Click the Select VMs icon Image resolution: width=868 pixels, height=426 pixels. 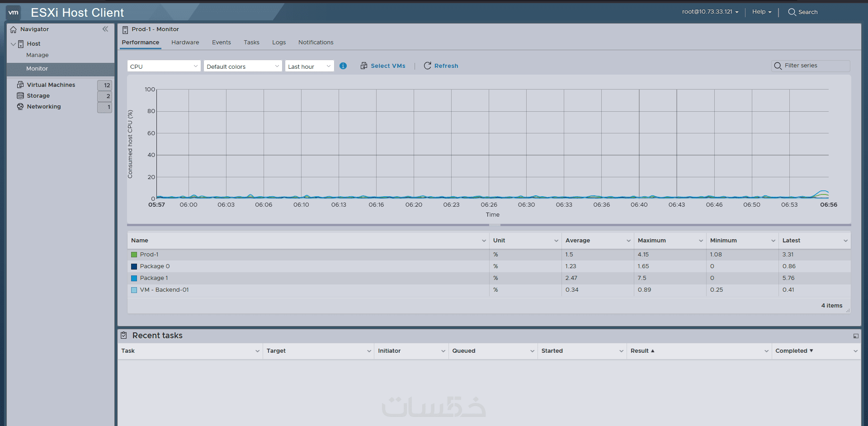click(364, 66)
